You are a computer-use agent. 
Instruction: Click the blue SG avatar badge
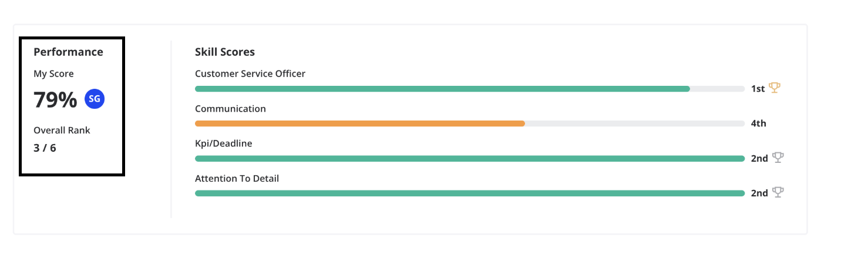click(x=95, y=99)
